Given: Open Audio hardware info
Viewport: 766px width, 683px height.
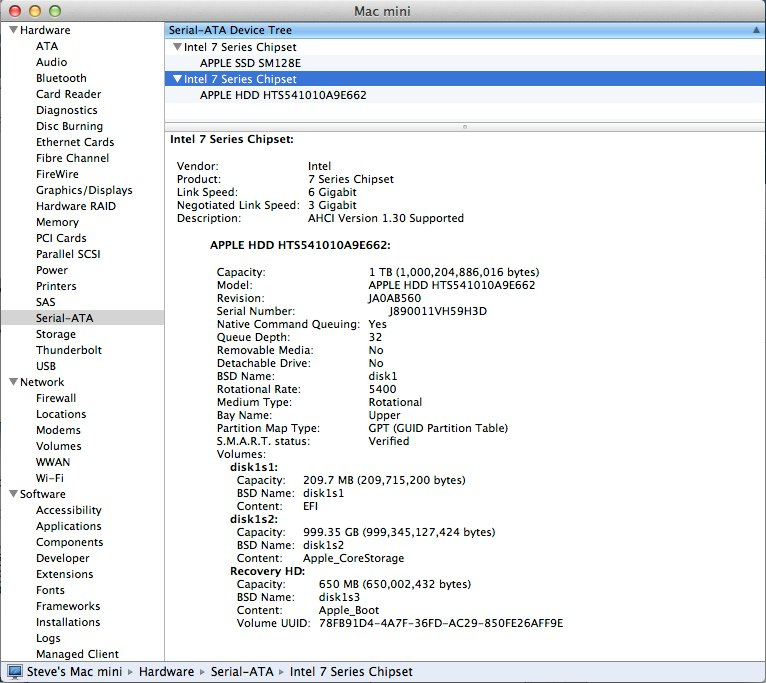Looking at the screenshot, I should [x=51, y=62].
